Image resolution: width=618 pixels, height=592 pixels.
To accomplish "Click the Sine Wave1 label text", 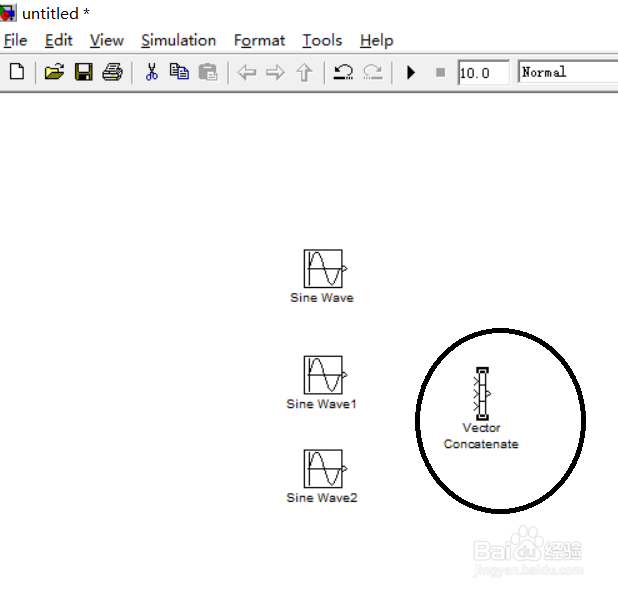I will click(322, 404).
